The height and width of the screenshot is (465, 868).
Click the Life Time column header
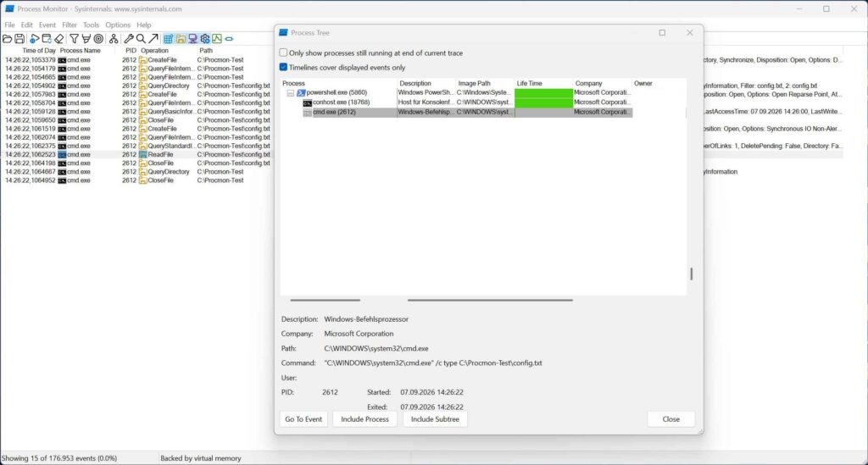pos(543,84)
